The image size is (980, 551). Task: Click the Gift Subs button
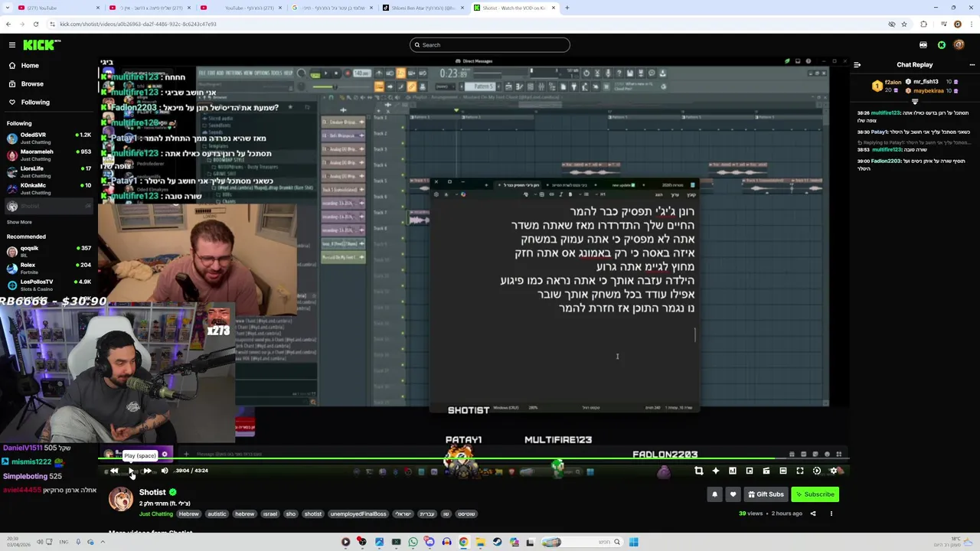coord(766,494)
